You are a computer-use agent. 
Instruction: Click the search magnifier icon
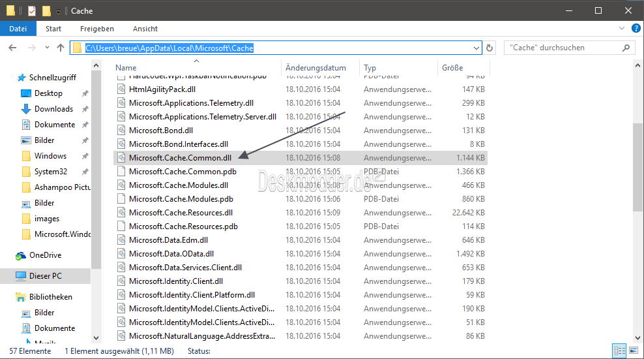pyautogui.click(x=626, y=48)
